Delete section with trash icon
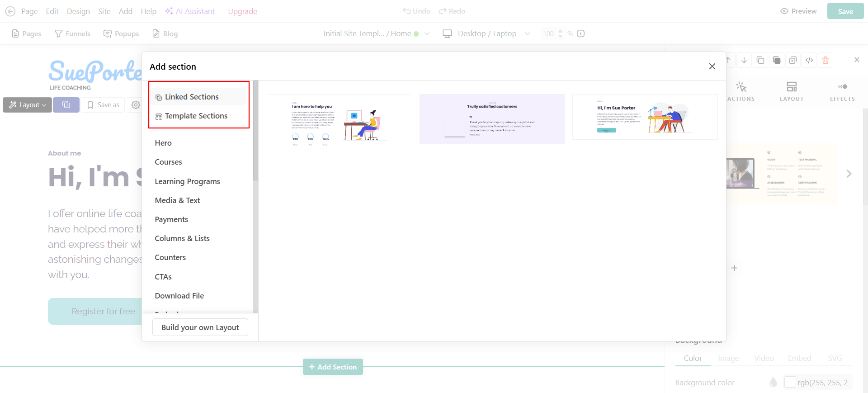This screenshot has height=393, width=868. tap(826, 60)
